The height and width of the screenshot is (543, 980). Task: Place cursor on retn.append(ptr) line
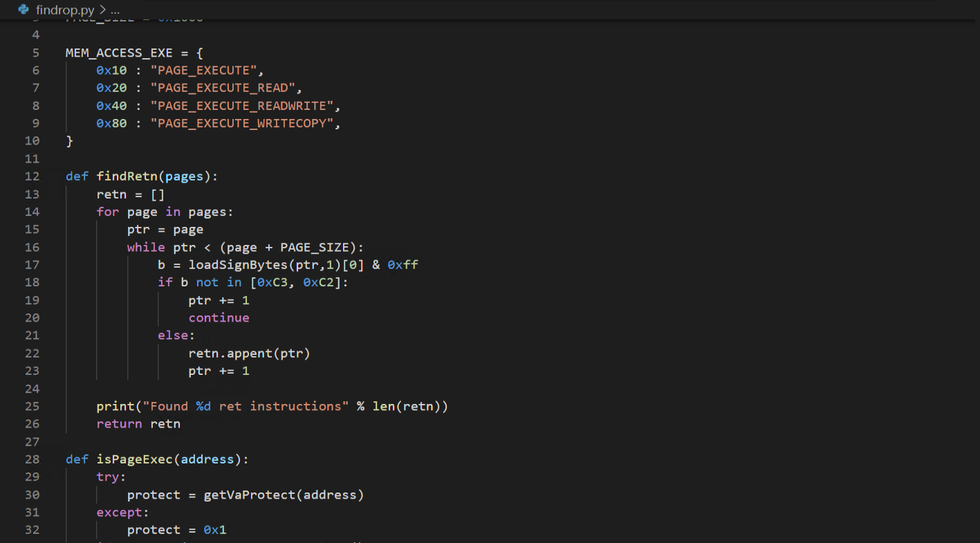(249, 353)
